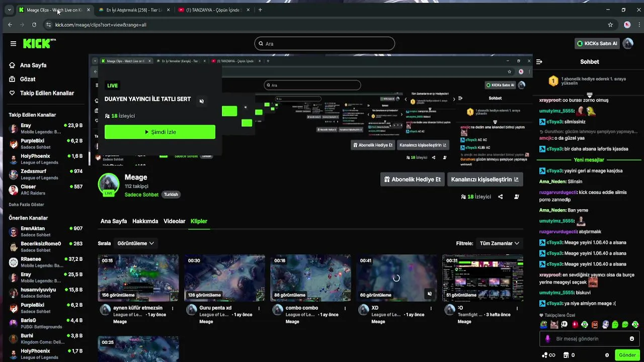Screen dimensions: 644x362
Task: Select the Klipler channel tab
Action: click(x=199, y=221)
